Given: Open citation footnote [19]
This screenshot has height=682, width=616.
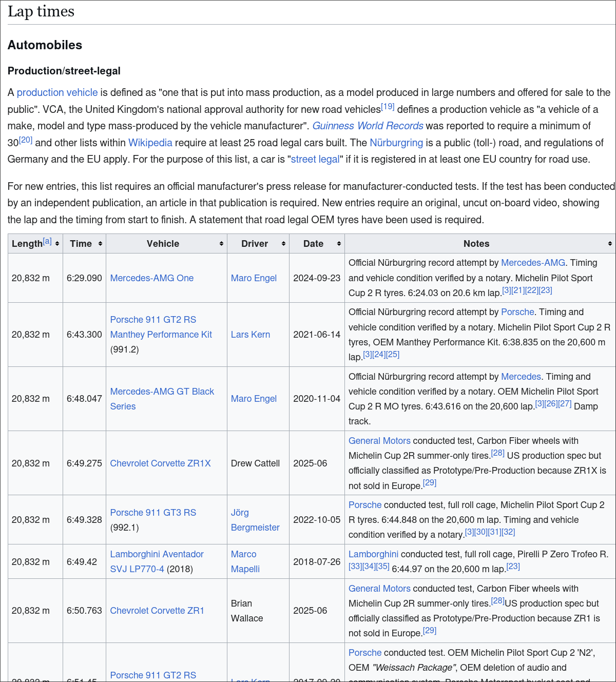Looking at the screenshot, I should (388, 106).
